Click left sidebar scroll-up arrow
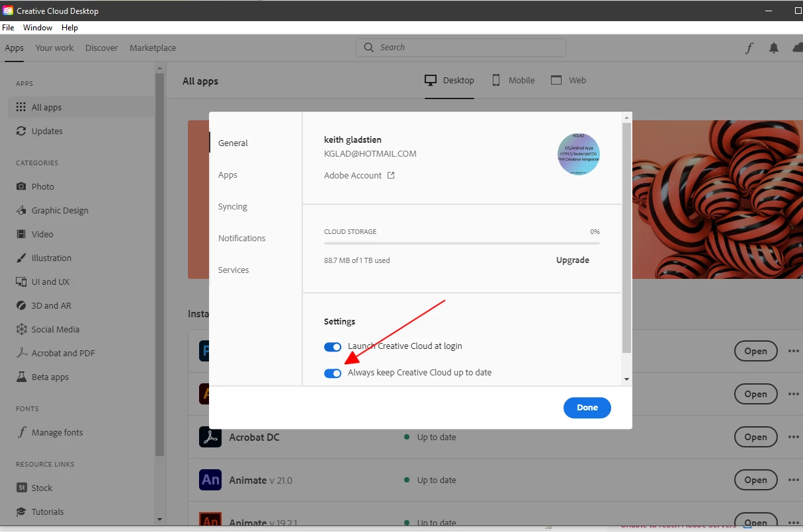 (x=159, y=67)
